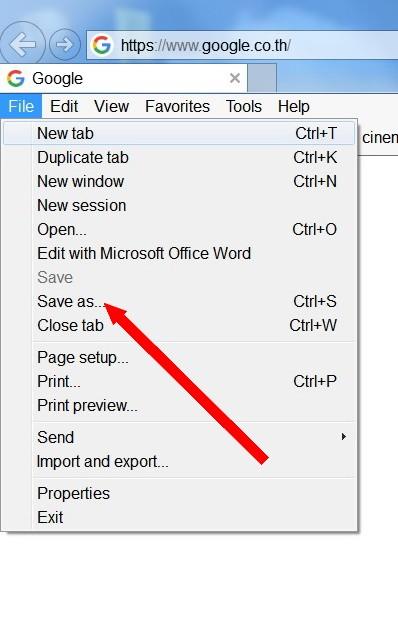Close the Google tab with X
The height and width of the screenshot is (625, 398).
tap(235, 78)
